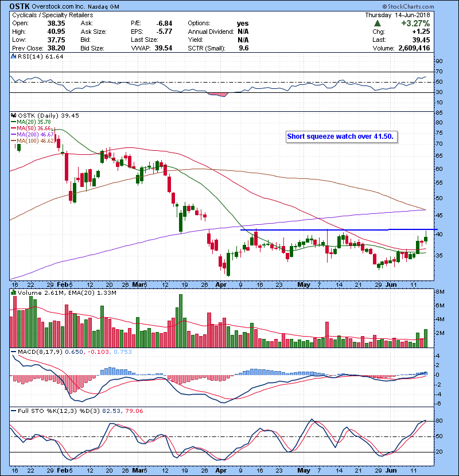Select the MA(200) purple legend line marker
This screenshot has height=476, width=459.
13,134
